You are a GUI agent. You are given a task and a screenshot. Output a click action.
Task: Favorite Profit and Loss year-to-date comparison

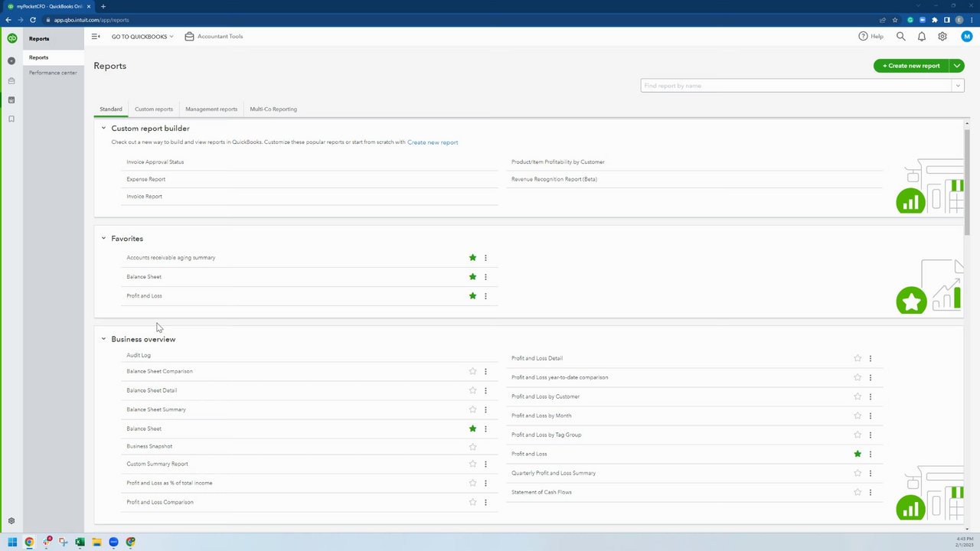[x=857, y=377]
